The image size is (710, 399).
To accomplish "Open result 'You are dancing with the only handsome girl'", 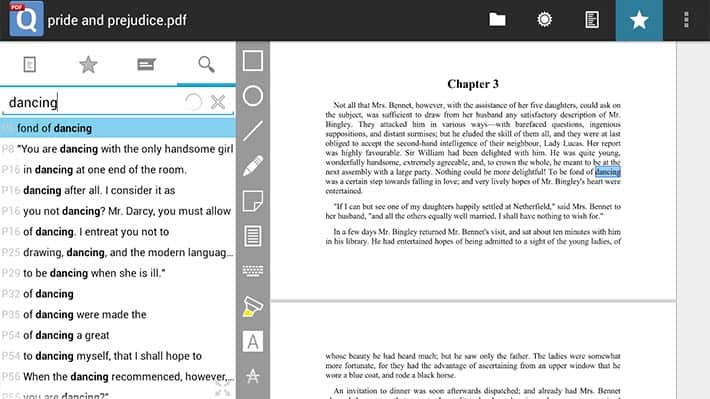I will [118, 149].
